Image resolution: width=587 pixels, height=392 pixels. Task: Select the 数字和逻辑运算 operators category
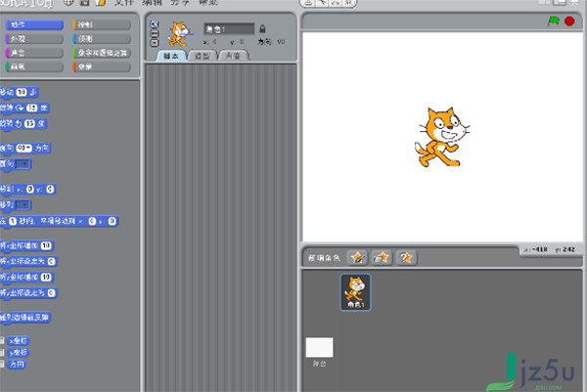coord(102,53)
